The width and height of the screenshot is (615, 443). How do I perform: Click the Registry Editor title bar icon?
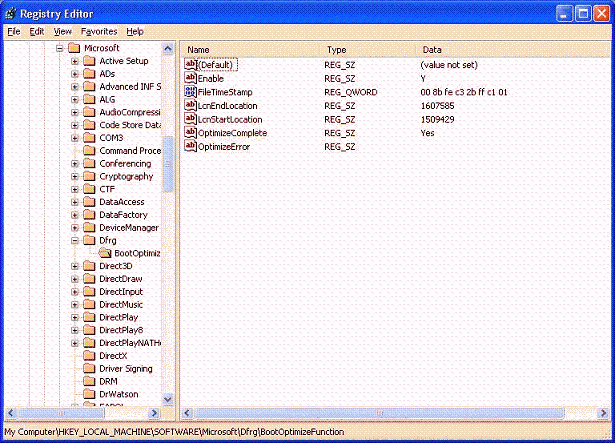11,14
